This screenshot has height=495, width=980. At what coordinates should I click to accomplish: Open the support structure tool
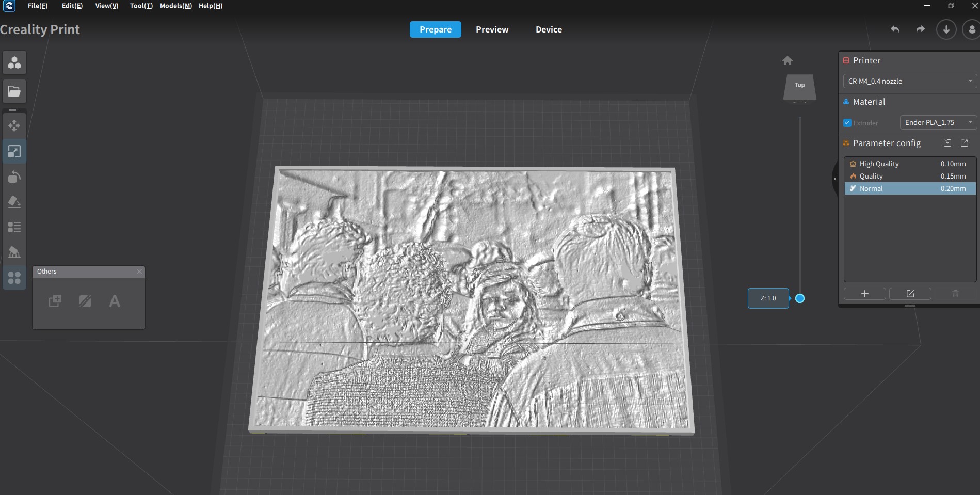pyautogui.click(x=14, y=252)
